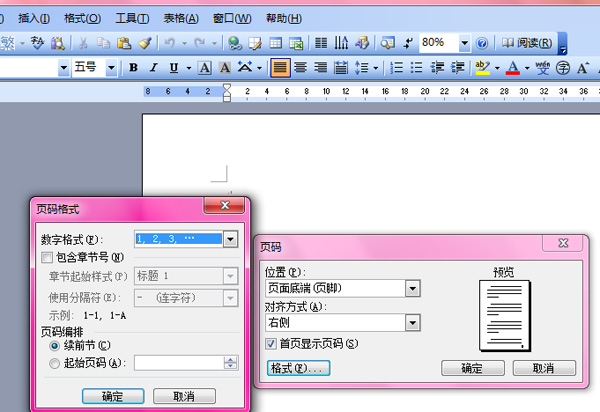The height and width of the screenshot is (412, 600).
Task: Select the 起始页码 radio button
Action: pos(55,363)
